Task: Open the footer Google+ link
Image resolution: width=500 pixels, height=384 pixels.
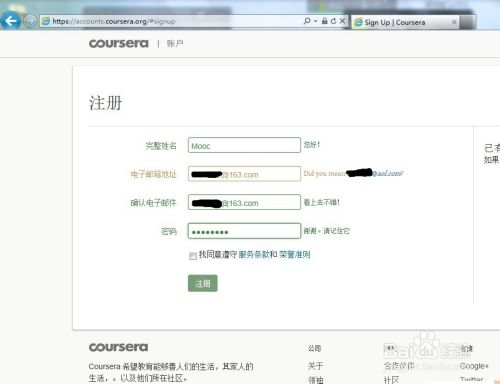Action: pyautogui.click(x=474, y=366)
